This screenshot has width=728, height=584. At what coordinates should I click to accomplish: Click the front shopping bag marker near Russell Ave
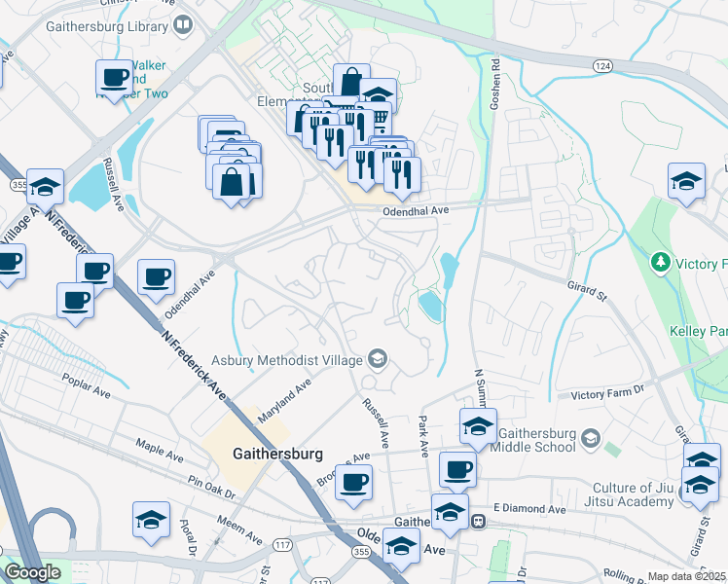click(x=232, y=185)
